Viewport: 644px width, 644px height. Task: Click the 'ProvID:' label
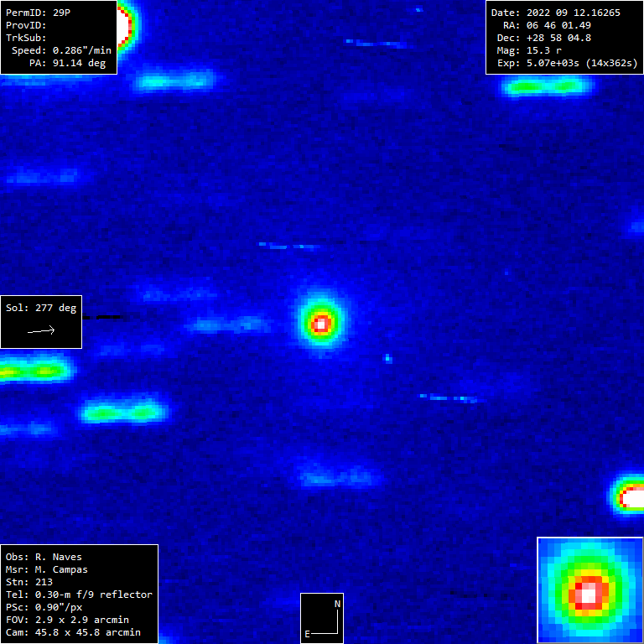coord(26,25)
